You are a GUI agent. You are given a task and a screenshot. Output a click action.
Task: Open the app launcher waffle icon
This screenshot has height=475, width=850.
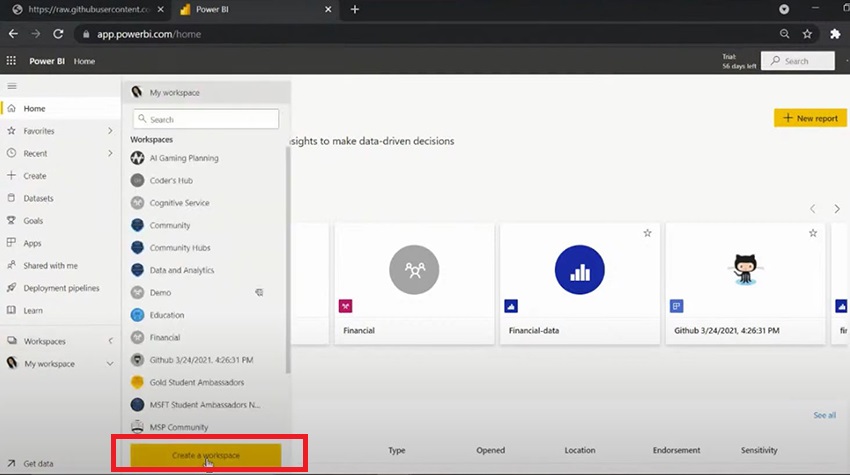tap(11, 61)
